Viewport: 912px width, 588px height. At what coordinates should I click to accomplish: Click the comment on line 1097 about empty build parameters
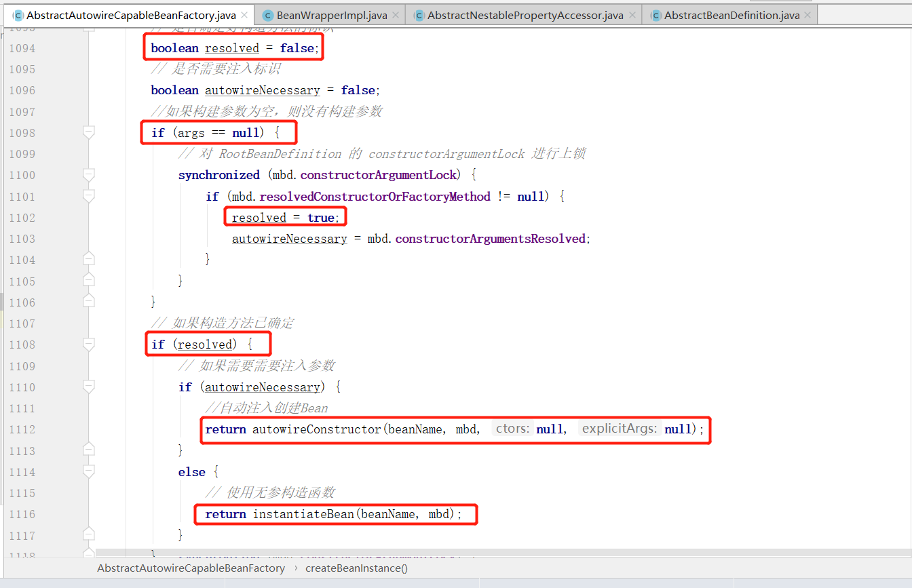click(x=267, y=111)
